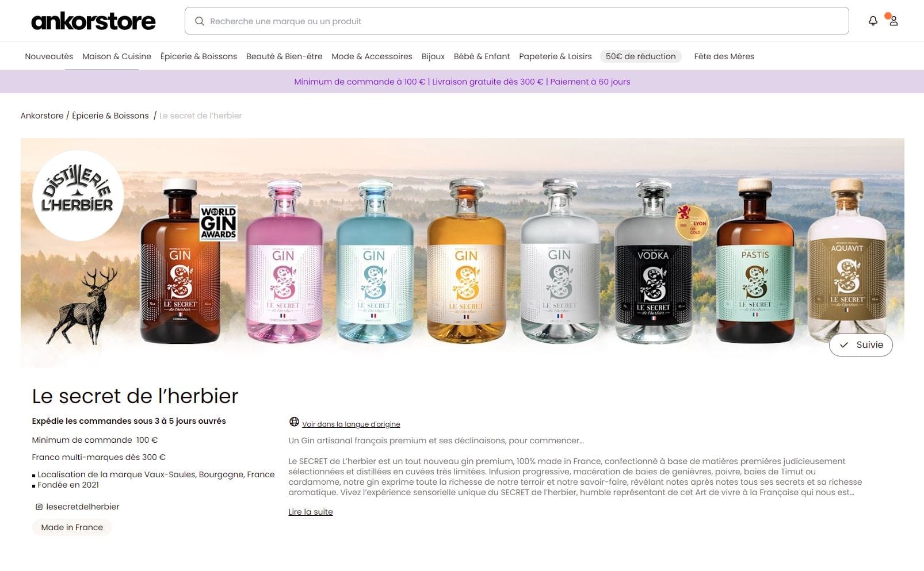This screenshot has height=571, width=924.
Task: Click Épicerie & Boissons breadcrumb link
Action: click(x=110, y=116)
